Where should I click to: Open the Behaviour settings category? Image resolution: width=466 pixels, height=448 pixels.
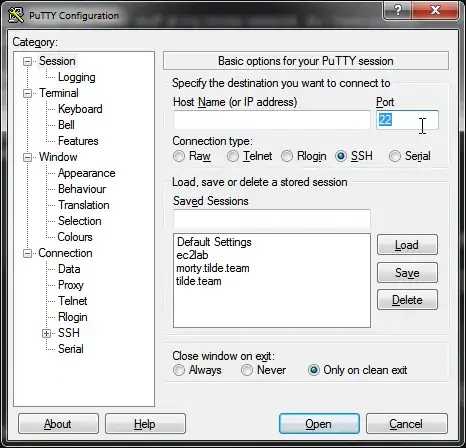pos(82,189)
